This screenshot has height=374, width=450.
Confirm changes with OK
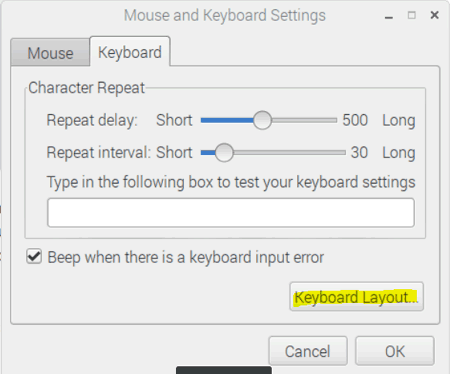pyautogui.click(x=395, y=351)
